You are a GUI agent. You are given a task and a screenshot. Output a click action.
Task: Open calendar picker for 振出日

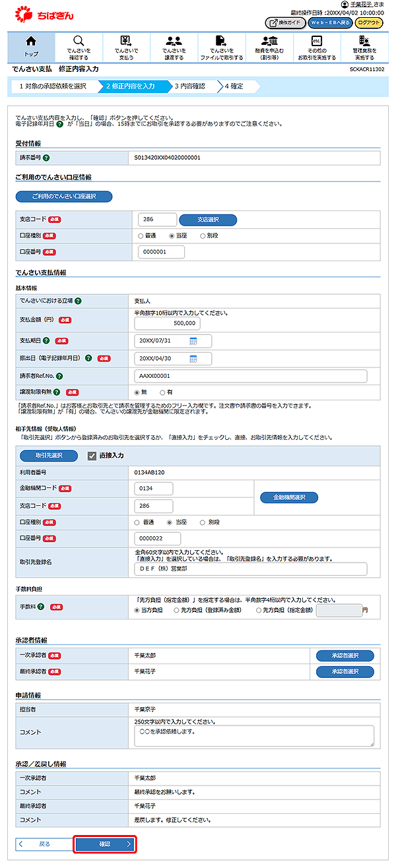pyautogui.click(x=193, y=359)
